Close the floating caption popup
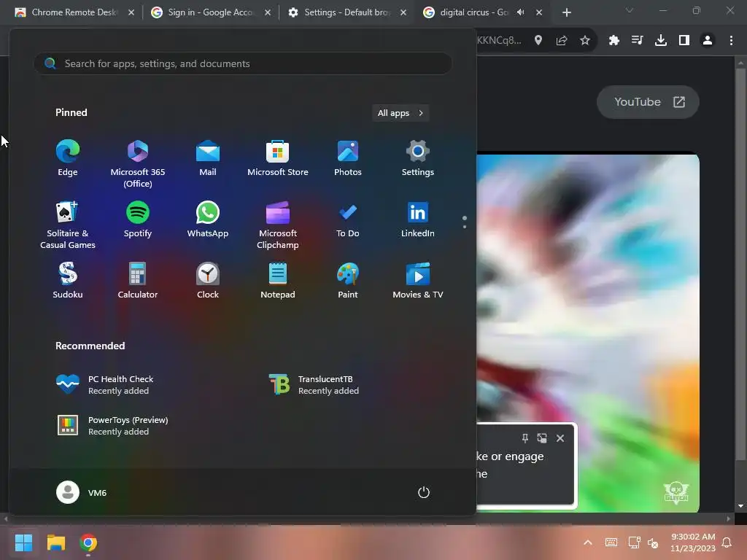This screenshot has width=747, height=560. (560, 438)
